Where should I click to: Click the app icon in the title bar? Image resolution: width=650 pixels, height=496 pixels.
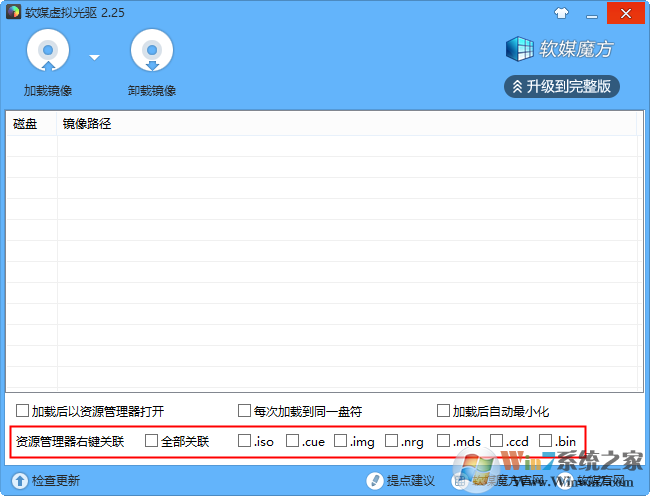click(x=12, y=12)
